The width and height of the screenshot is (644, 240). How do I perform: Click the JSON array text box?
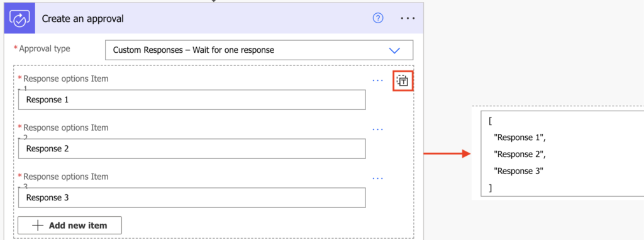tap(562, 153)
